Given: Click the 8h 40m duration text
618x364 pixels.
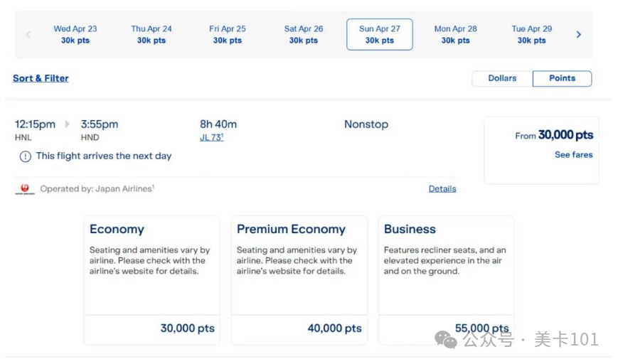Looking at the screenshot, I should pyautogui.click(x=218, y=124).
